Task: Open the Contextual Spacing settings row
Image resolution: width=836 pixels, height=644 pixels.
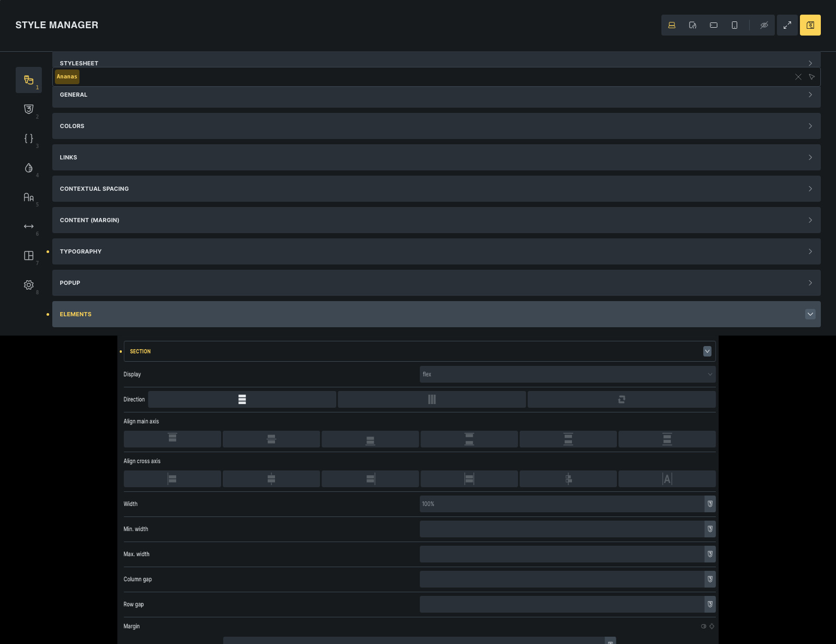Action: point(436,189)
